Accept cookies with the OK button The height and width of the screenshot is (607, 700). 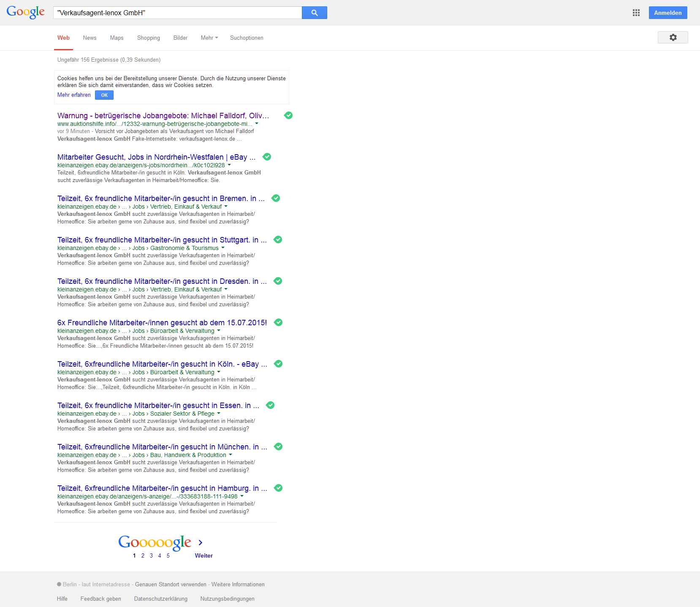click(x=104, y=95)
